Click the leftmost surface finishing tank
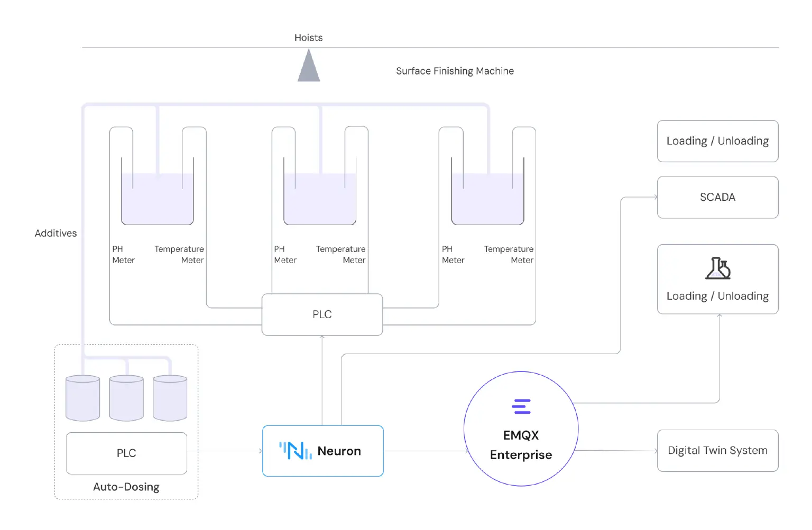The height and width of the screenshot is (530, 812). (x=158, y=199)
